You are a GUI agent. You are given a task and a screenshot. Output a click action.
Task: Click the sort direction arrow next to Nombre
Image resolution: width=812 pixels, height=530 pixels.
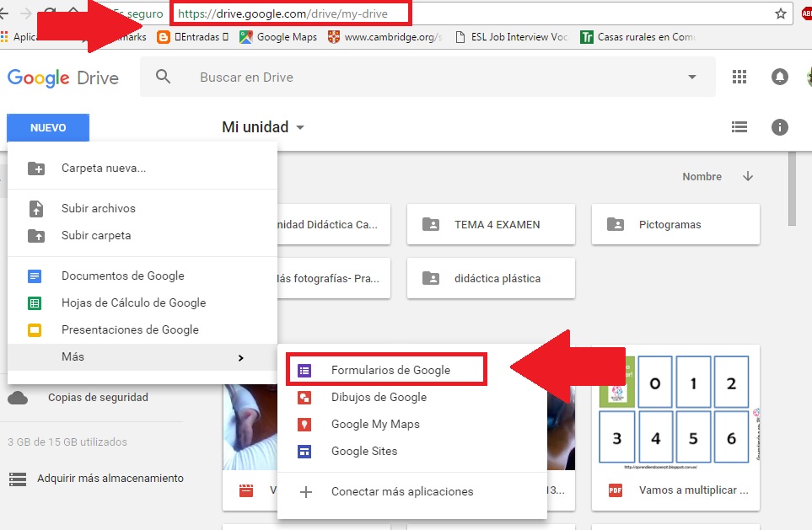coord(748,176)
